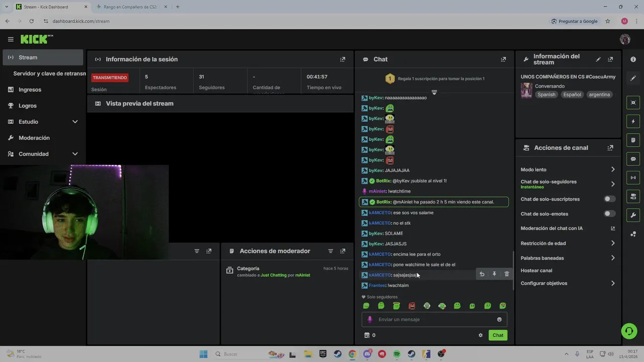
Task: Click the green support headset button
Action: click(629, 331)
